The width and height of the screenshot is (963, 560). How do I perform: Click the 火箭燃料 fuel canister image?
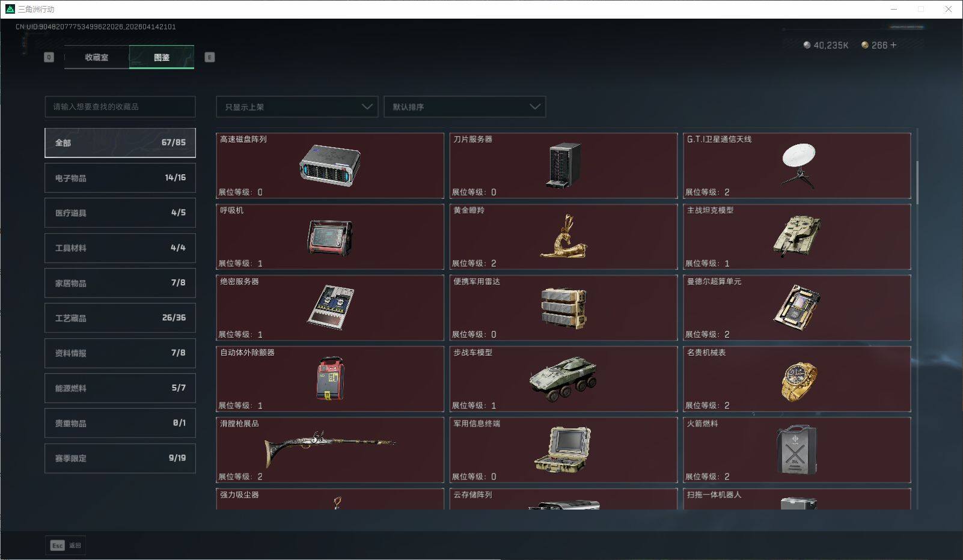(797, 449)
